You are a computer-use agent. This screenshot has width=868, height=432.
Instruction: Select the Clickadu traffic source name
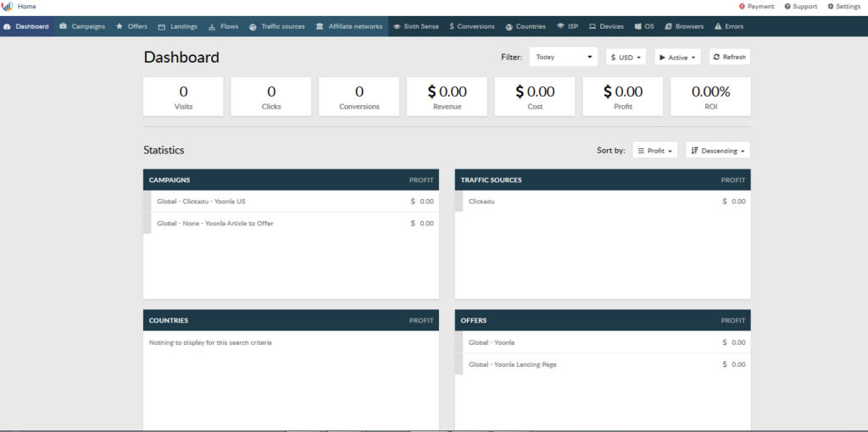(x=481, y=202)
